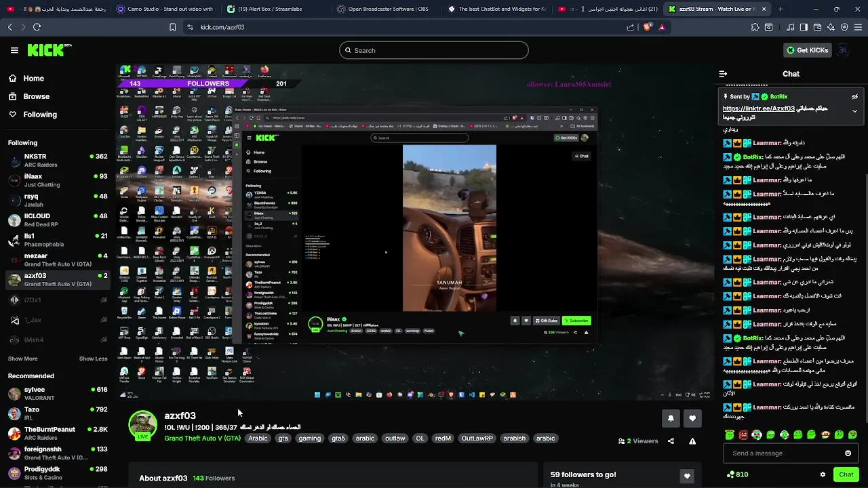The image size is (868, 488).
Task: Go back in browser history
Action: [9, 27]
